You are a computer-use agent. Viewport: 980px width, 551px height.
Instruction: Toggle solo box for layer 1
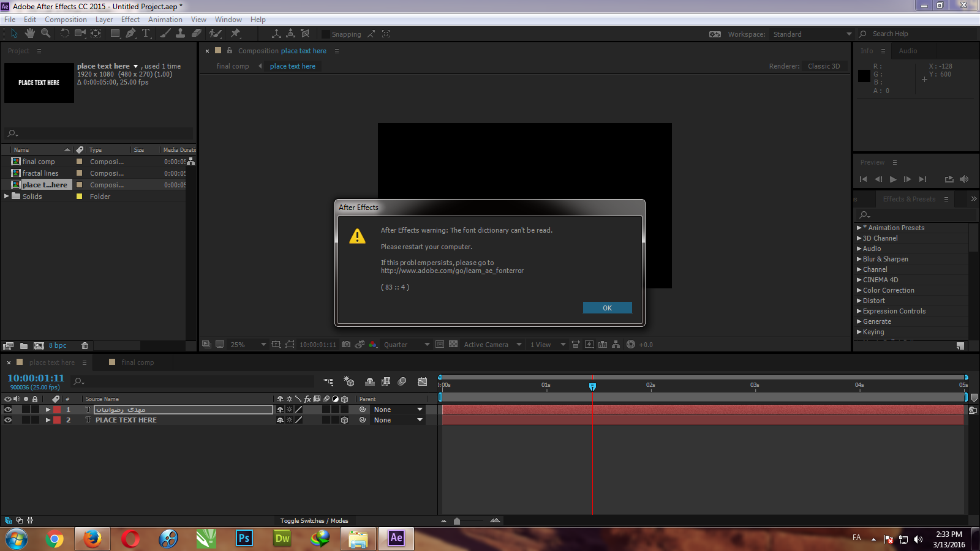click(26, 410)
